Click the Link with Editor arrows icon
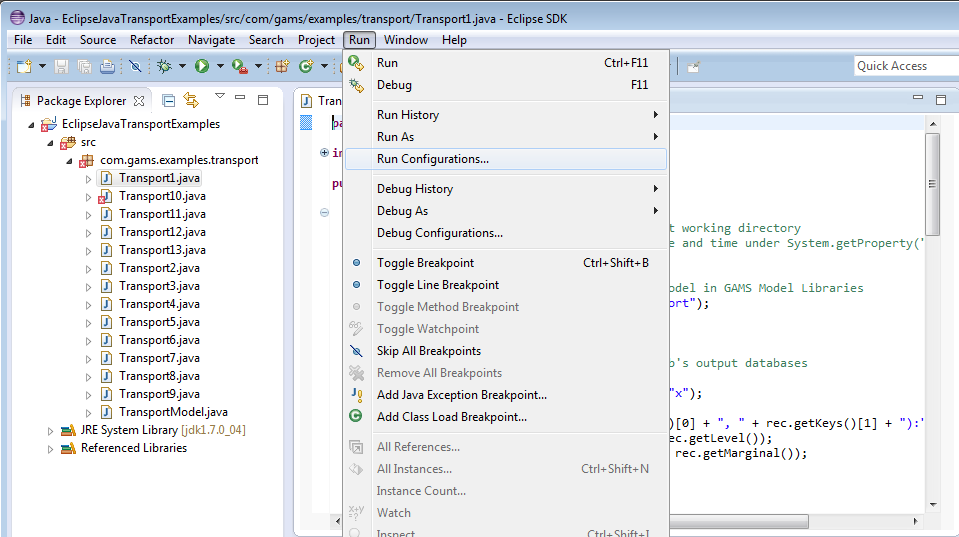 pos(191,100)
